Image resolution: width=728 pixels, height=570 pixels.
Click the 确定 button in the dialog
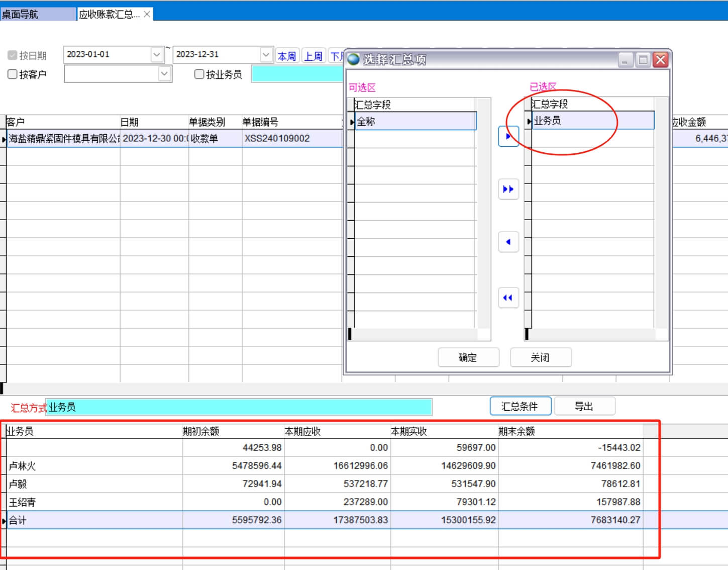click(468, 357)
